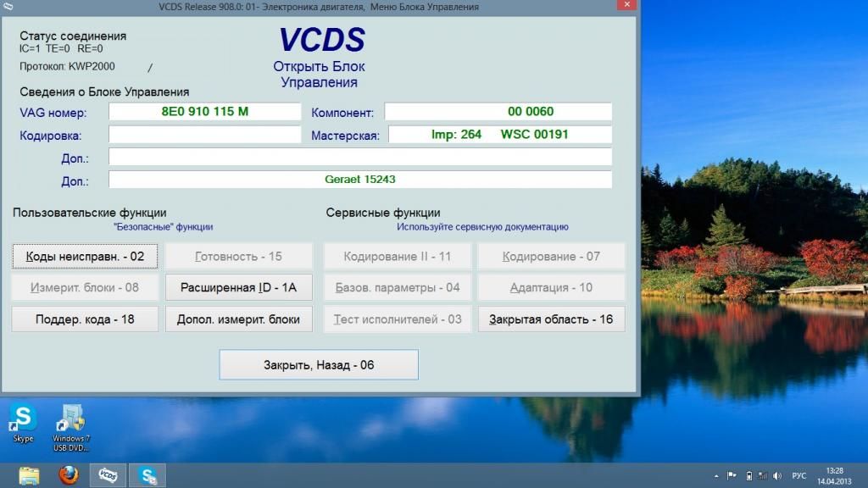Click Закрыть, Назад - 06 button

pyautogui.click(x=319, y=364)
